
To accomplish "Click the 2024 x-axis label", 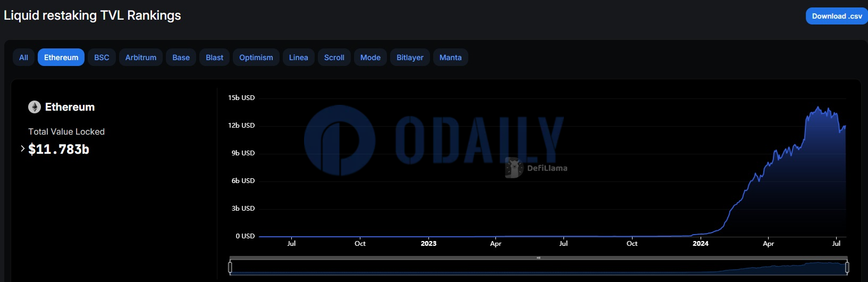I will pyautogui.click(x=701, y=244).
